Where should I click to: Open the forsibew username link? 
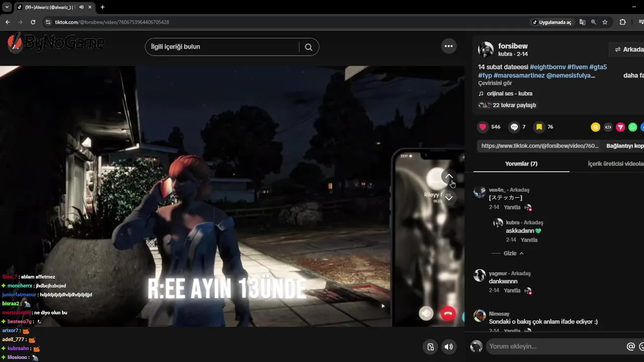513,46
